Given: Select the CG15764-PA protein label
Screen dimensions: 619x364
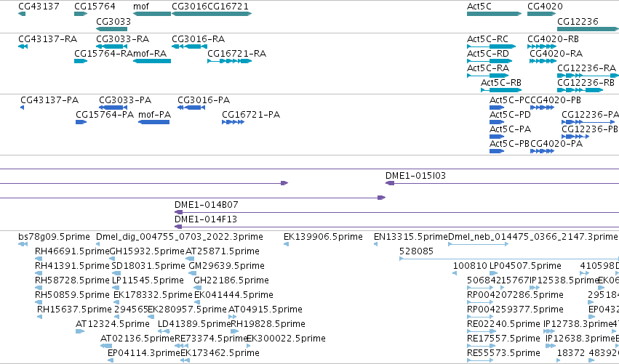Looking at the screenshot, I should point(105,115).
